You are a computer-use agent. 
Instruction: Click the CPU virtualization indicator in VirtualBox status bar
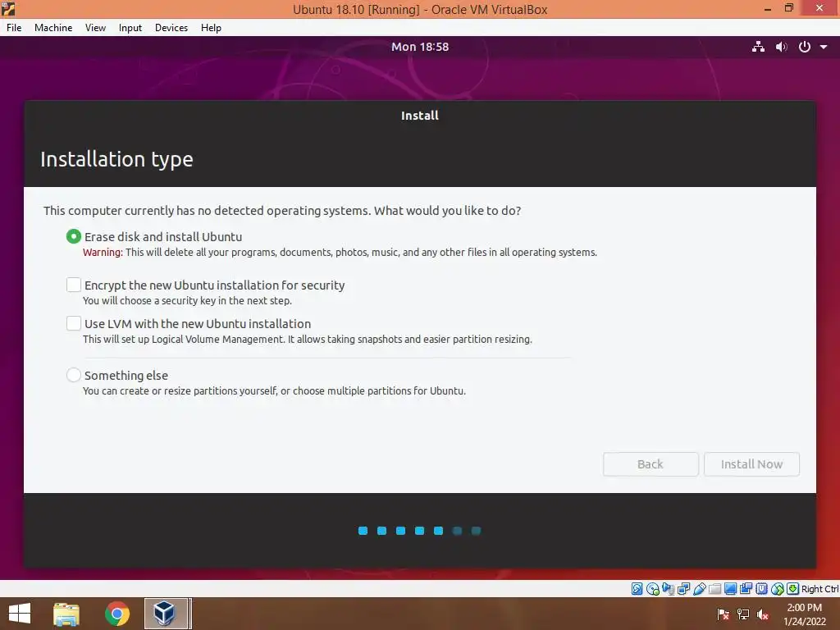[x=761, y=589]
